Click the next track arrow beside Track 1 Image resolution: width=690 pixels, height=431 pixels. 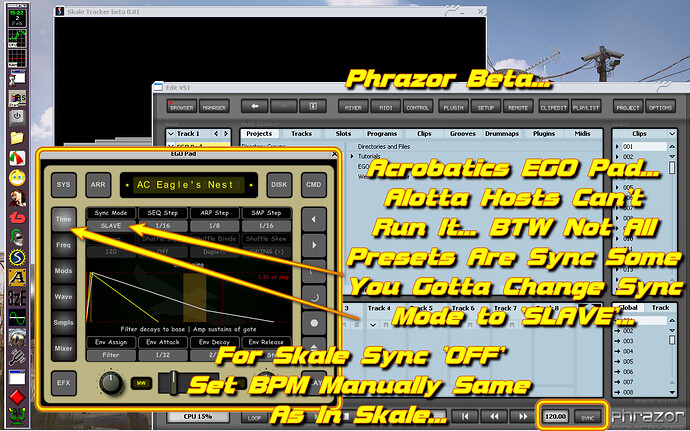[x=226, y=133]
